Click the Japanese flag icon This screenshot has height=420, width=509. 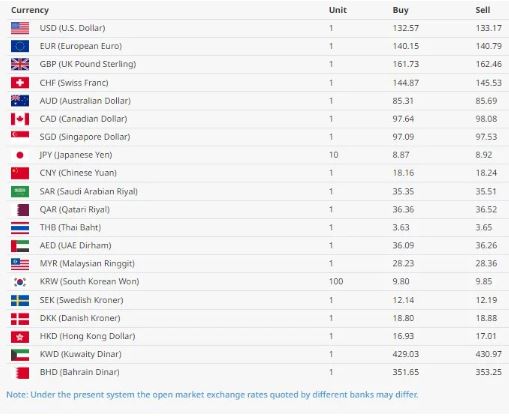tap(20, 155)
